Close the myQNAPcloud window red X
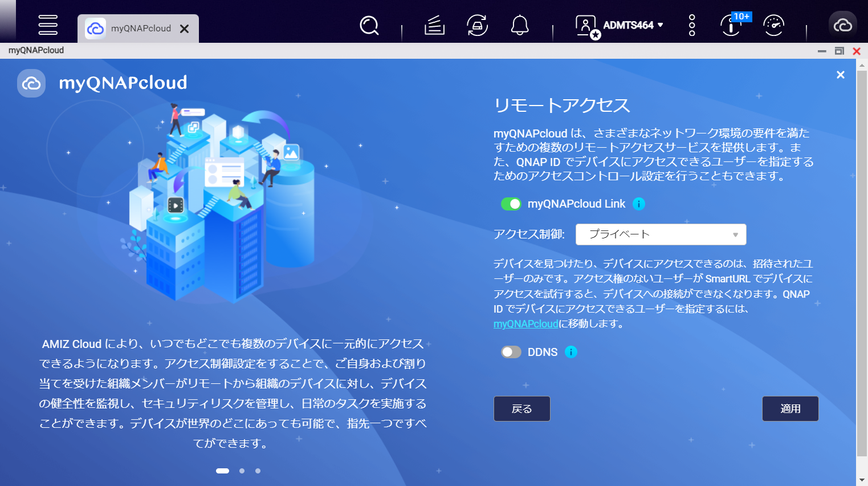The height and width of the screenshot is (486, 868). (x=856, y=51)
